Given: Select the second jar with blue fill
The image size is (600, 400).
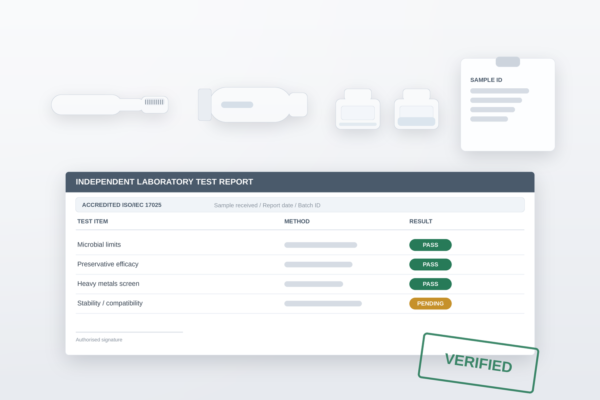Looking at the screenshot, I should [416, 109].
